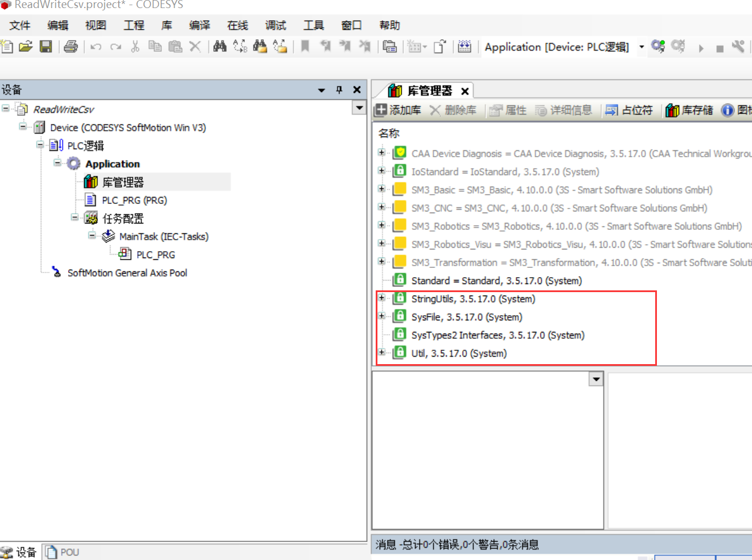Viewport: 752px width, 560px height.
Task: Click the Find (binoculars) icon
Action: [220, 47]
